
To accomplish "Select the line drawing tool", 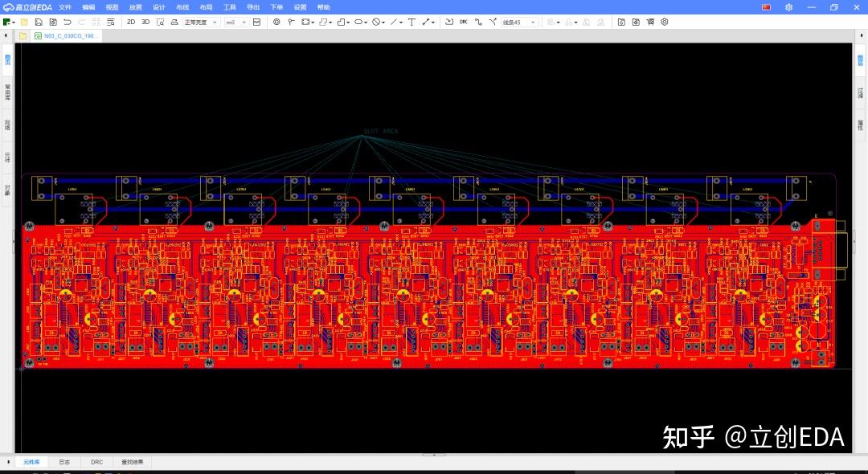I will click(x=394, y=22).
